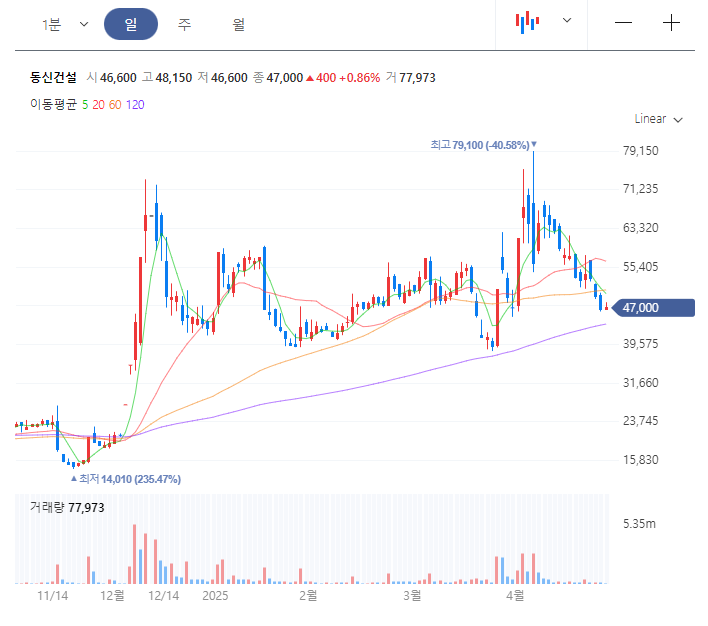Click the 71,235 price axis label

(640, 188)
